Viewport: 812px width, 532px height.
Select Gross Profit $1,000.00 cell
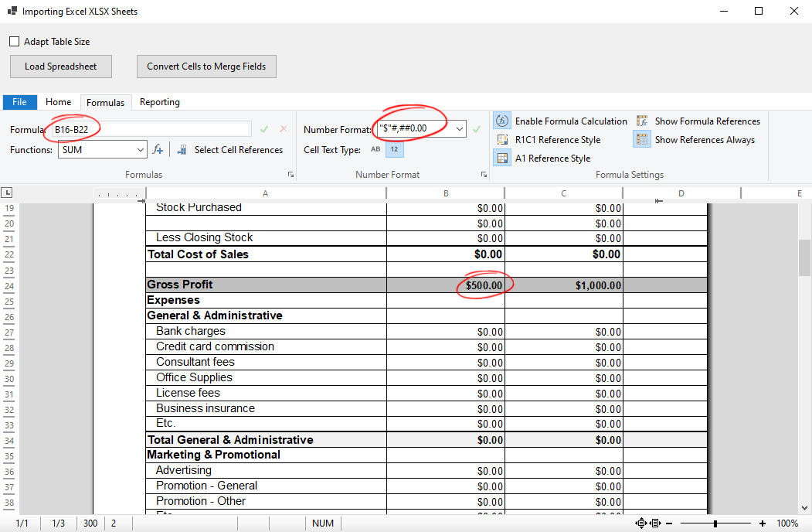coord(563,285)
